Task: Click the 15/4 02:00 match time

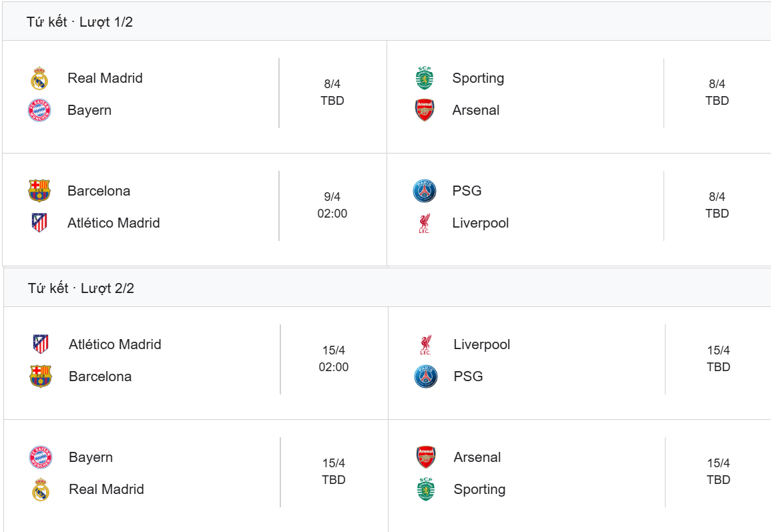Action: [x=334, y=359]
